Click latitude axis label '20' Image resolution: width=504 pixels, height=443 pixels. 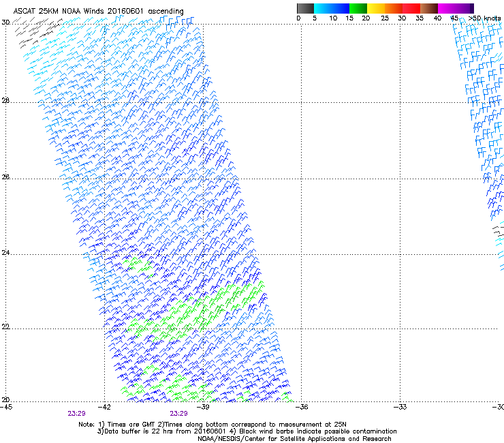click(x=5, y=400)
